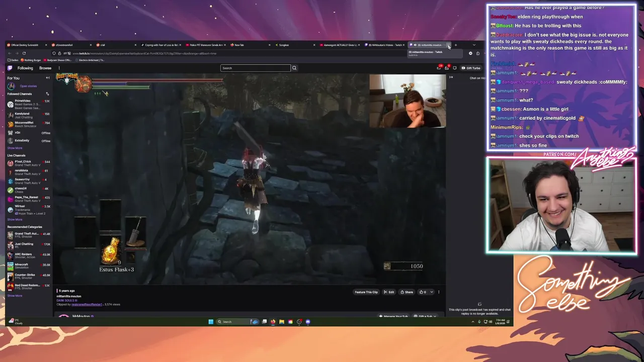The width and height of the screenshot is (644, 362).
Task: Open the Following page link
Action: click(25, 68)
